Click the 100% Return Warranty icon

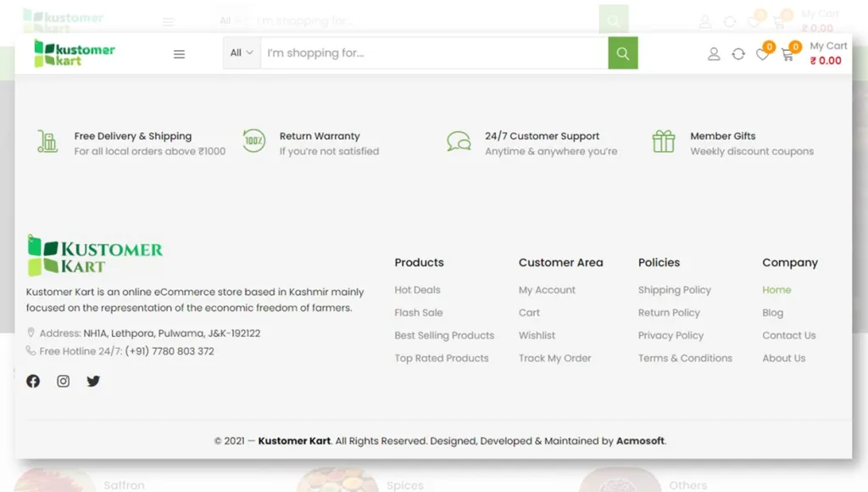[x=254, y=141]
